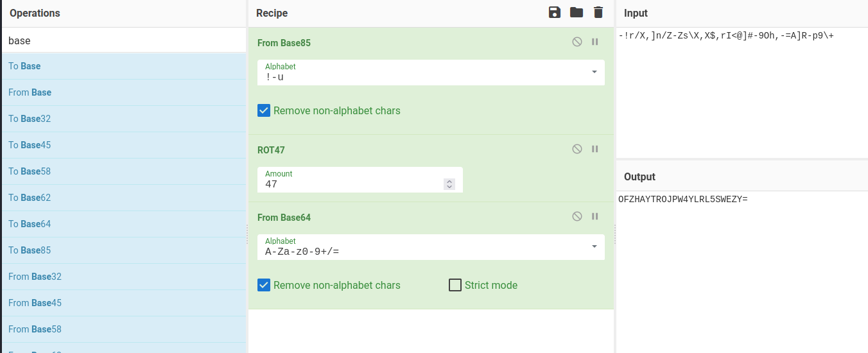The image size is (868, 353).
Task: Clear recipe with trash icon
Action: click(598, 13)
